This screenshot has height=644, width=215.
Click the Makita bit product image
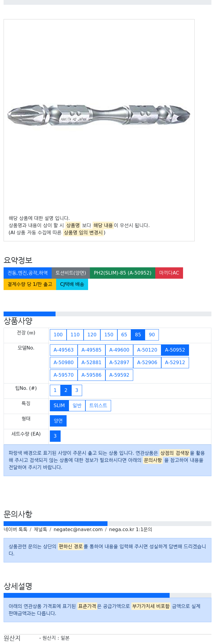(99, 115)
